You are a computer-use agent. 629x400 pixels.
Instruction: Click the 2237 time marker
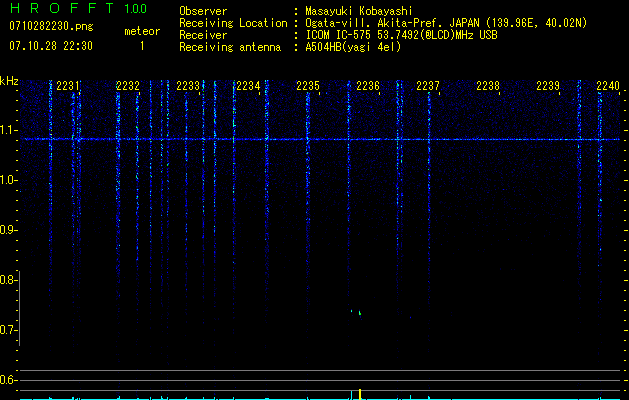[x=428, y=86]
